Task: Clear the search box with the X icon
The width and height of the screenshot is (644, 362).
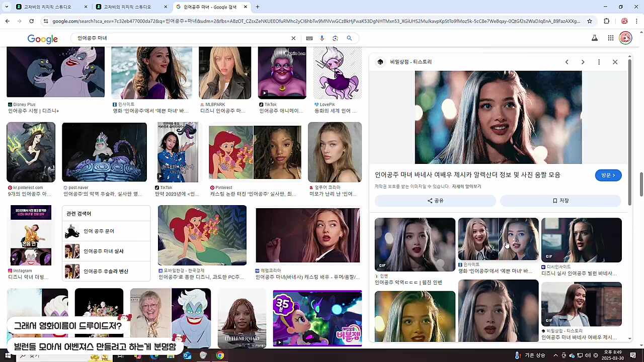Action: point(293,38)
